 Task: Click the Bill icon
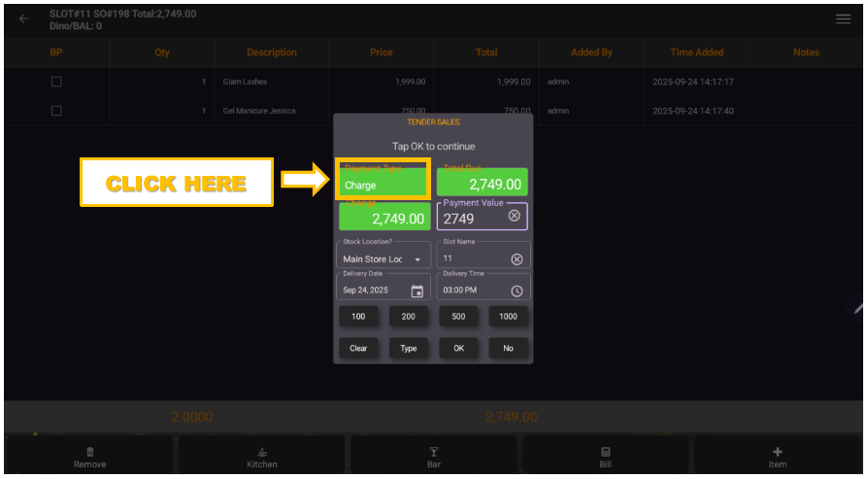pos(606,452)
